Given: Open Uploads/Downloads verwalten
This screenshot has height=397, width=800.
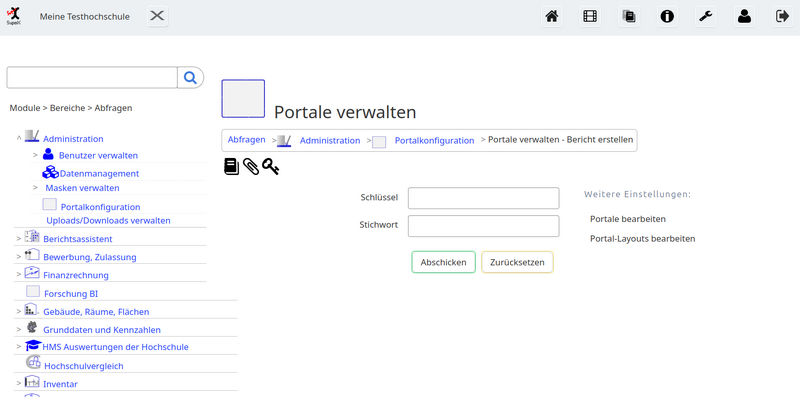Looking at the screenshot, I should (x=109, y=220).
